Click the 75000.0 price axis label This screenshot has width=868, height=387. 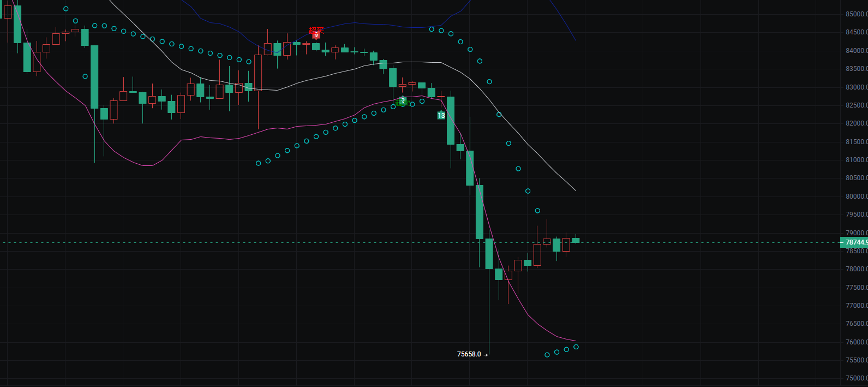(x=857, y=378)
